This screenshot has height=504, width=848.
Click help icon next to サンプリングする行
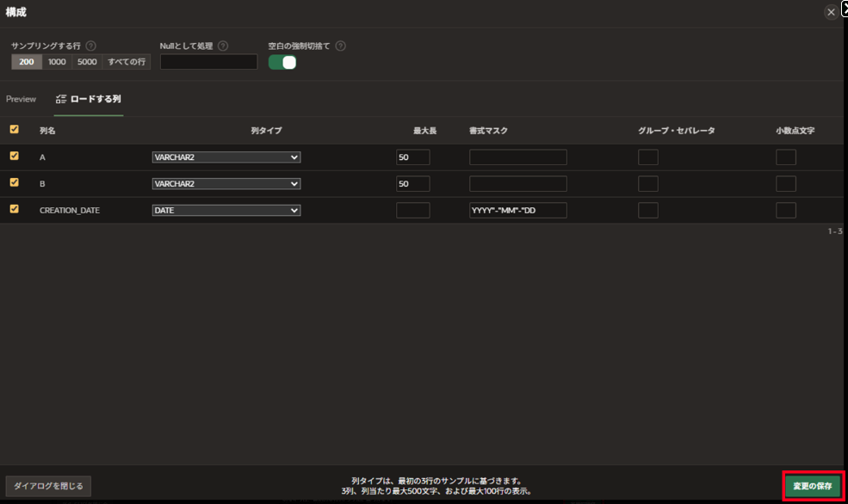[91, 46]
